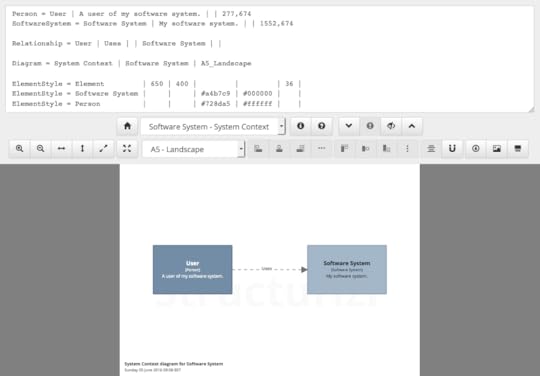Align selected elements to the right
Screen dimensions: 540x376
[x=300, y=149]
